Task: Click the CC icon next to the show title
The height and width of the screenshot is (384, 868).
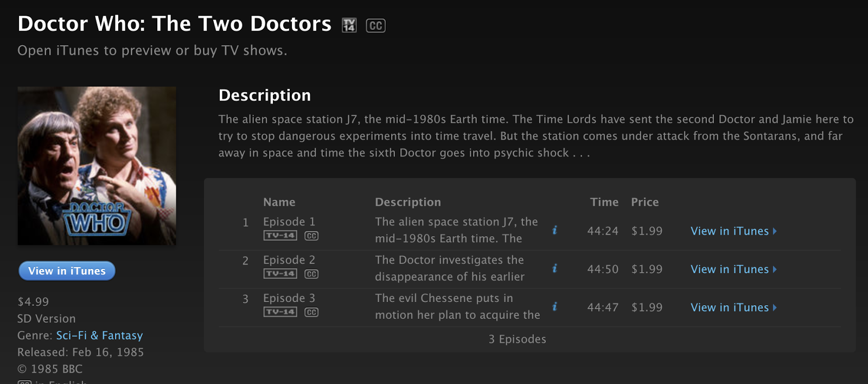Action: 375,26
